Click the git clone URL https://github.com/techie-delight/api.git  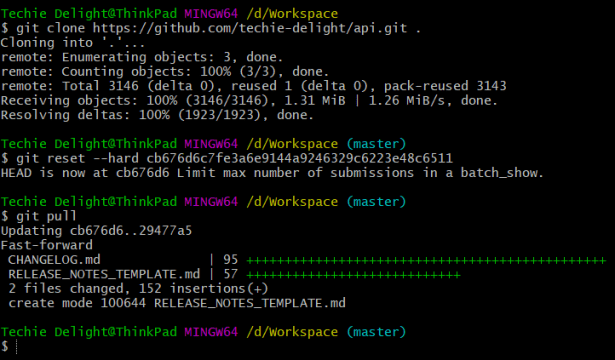[x=249, y=28]
